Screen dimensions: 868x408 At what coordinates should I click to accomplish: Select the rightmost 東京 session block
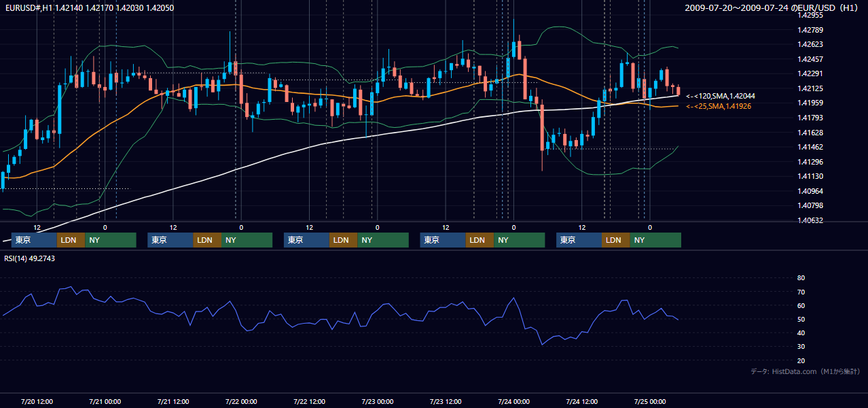[x=579, y=240]
